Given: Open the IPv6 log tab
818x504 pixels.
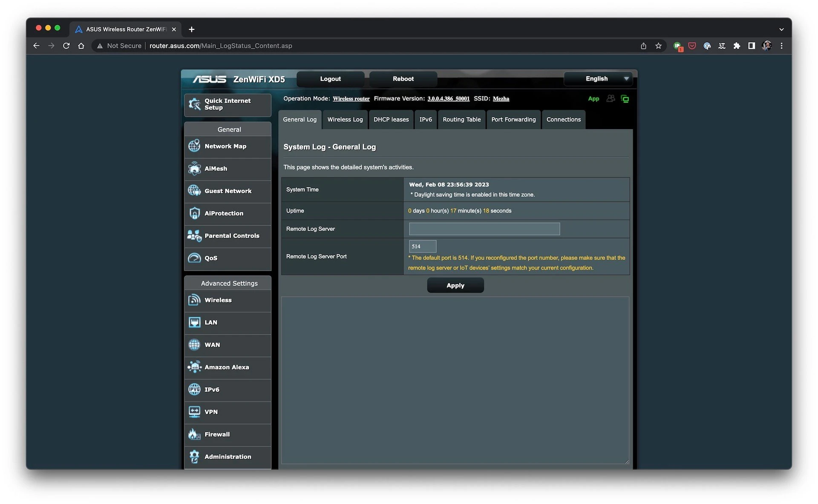Looking at the screenshot, I should (426, 120).
